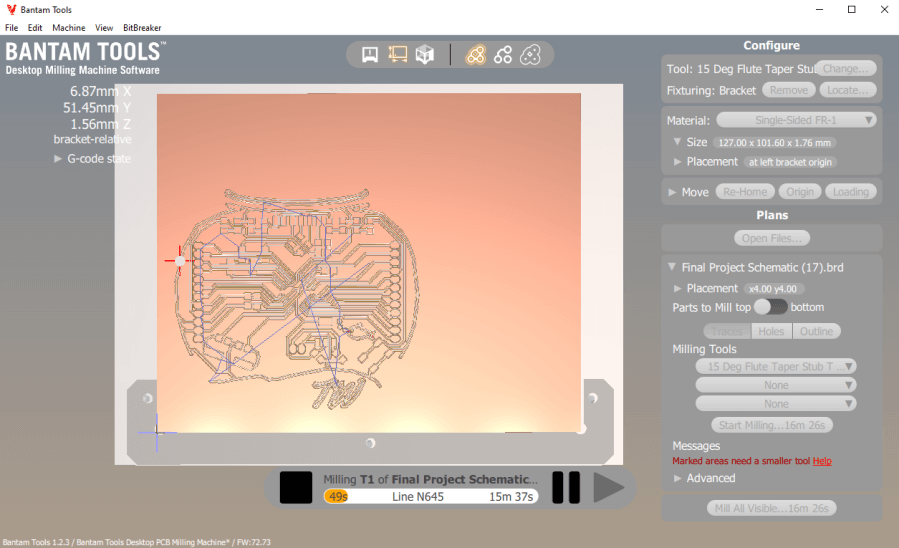899x548 pixels.
Task: Open the second Milling Tools dropdown
Action: (x=776, y=385)
